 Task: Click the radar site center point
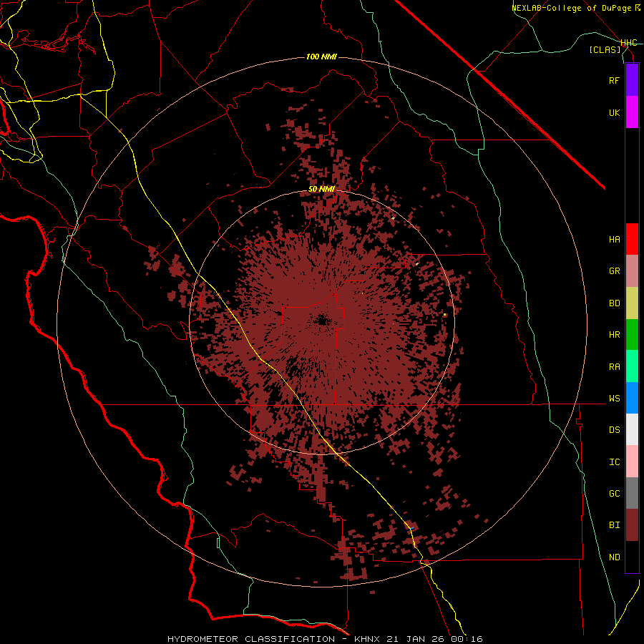tap(321, 321)
